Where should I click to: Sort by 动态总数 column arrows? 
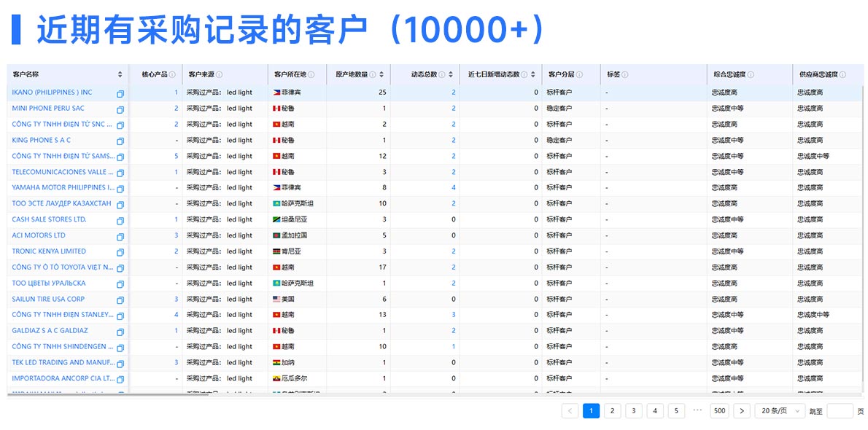point(449,74)
